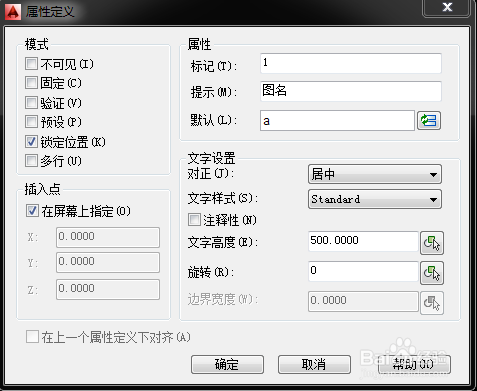Screen dimensions: 477x391
Task: Click the 提示(M) field containing 图名
Action: point(351,91)
